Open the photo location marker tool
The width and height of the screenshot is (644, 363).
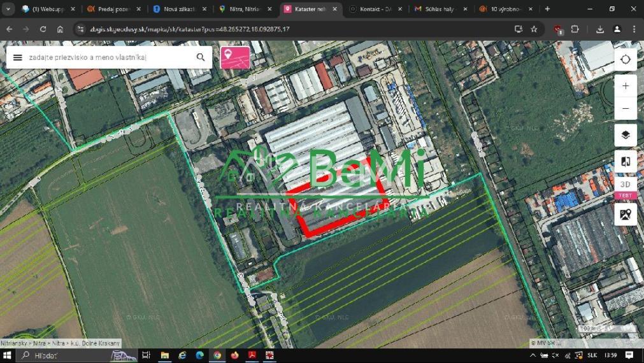pyautogui.click(x=626, y=214)
